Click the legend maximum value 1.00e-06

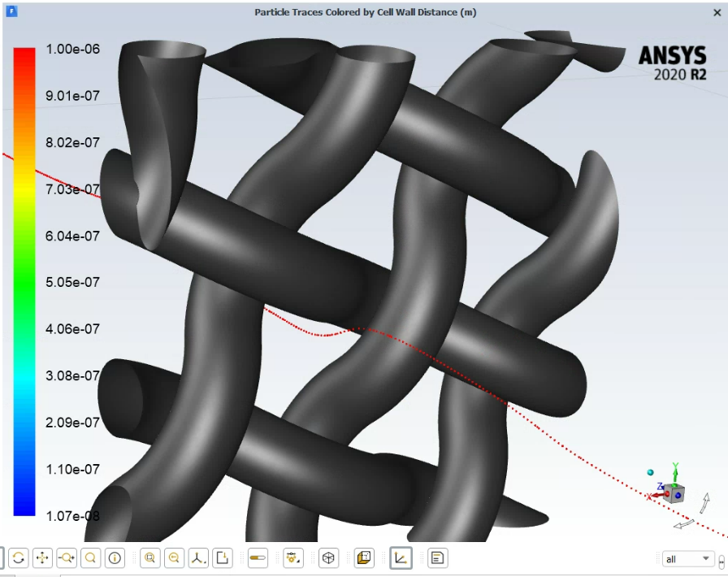pyautogui.click(x=72, y=50)
